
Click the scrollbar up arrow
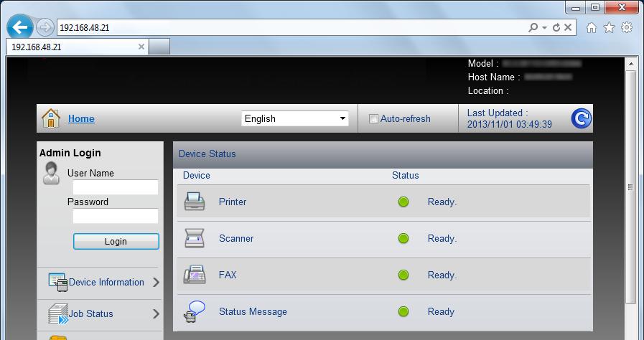tap(630, 63)
